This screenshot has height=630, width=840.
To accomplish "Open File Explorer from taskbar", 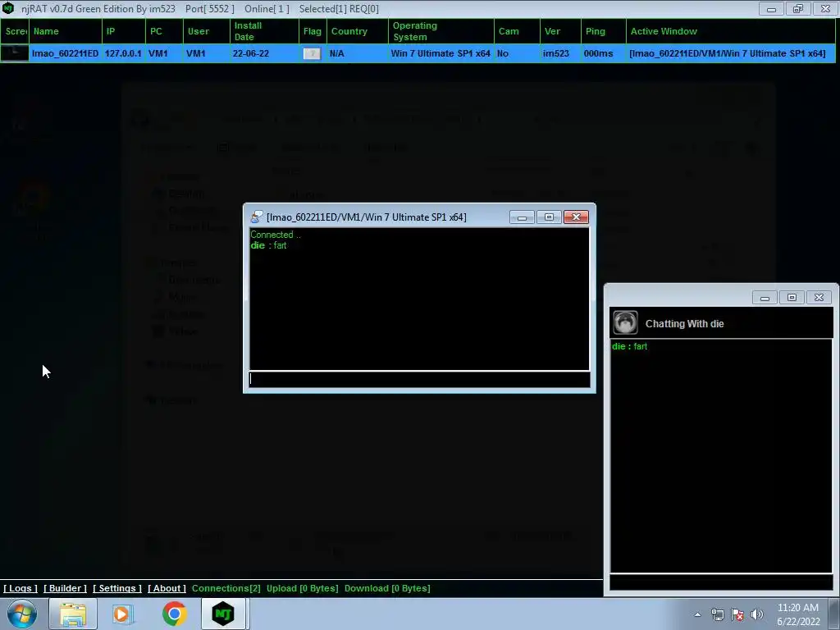I will 73,614.
